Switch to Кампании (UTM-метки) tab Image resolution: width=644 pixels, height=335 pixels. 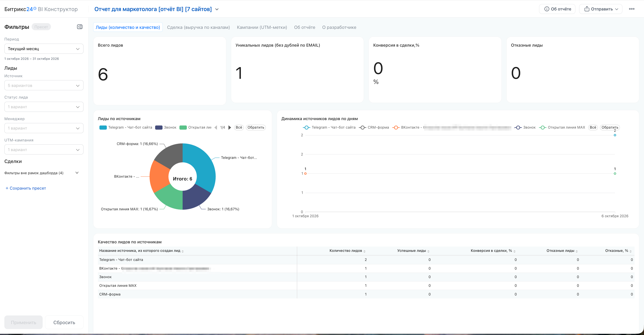[262, 27]
